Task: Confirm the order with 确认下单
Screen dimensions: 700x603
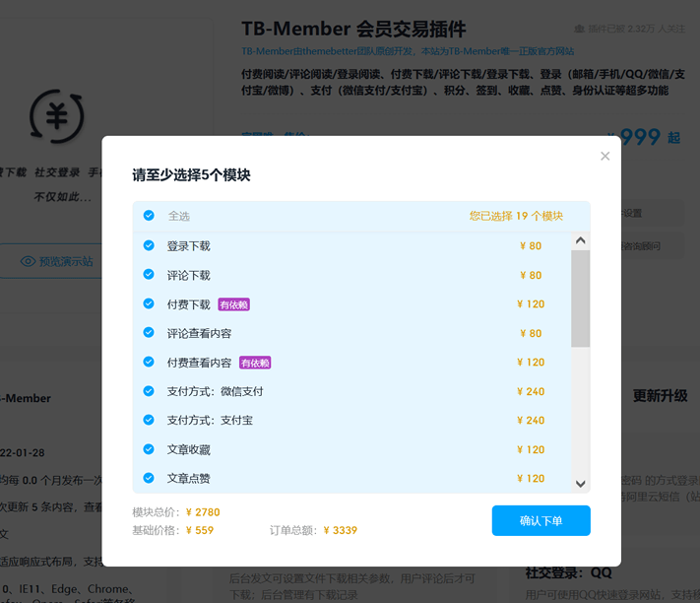Action: tap(541, 520)
